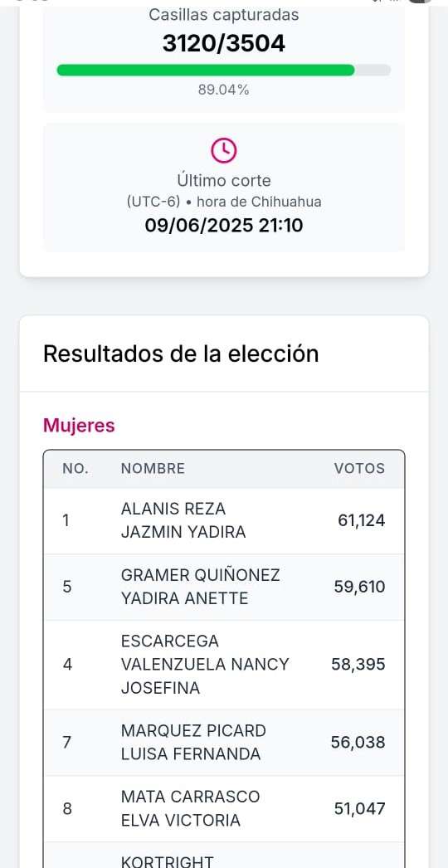Click the Último corte label

(224, 180)
